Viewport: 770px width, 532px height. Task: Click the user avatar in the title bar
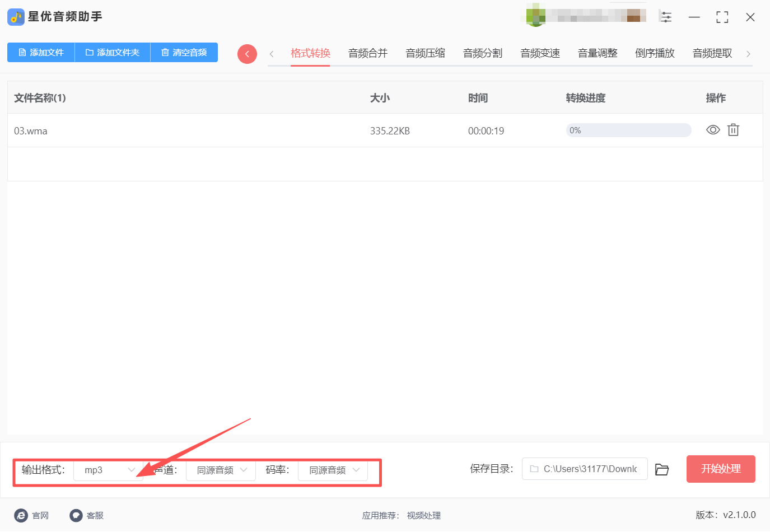tap(536, 15)
